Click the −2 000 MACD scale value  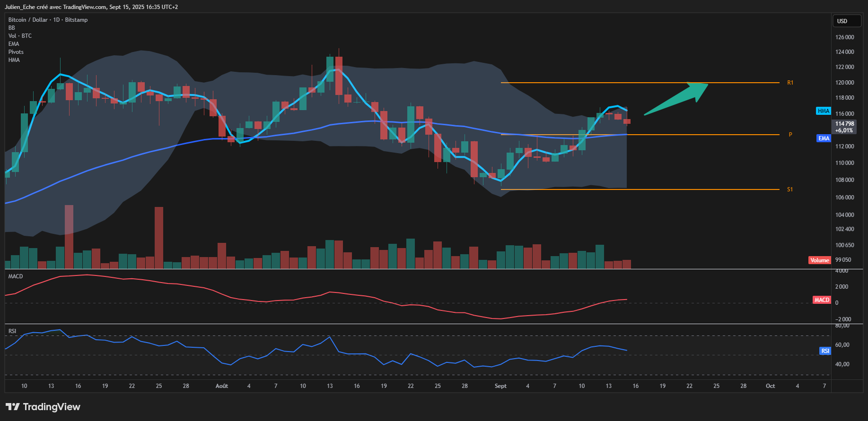click(843, 319)
